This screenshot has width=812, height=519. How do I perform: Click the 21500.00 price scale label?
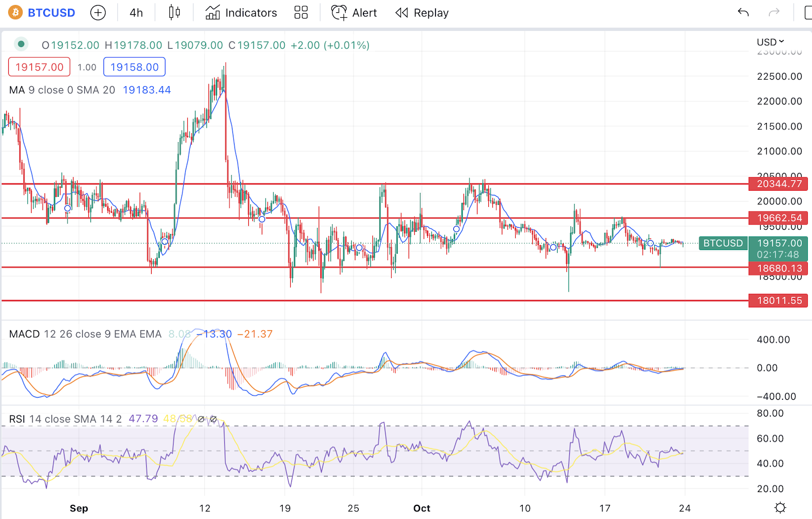click(780, 126)
